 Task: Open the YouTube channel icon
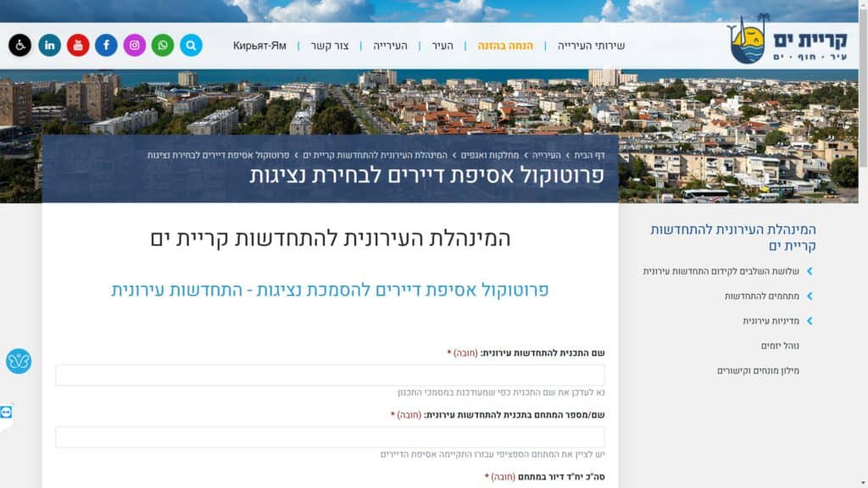tap(78, 45)
